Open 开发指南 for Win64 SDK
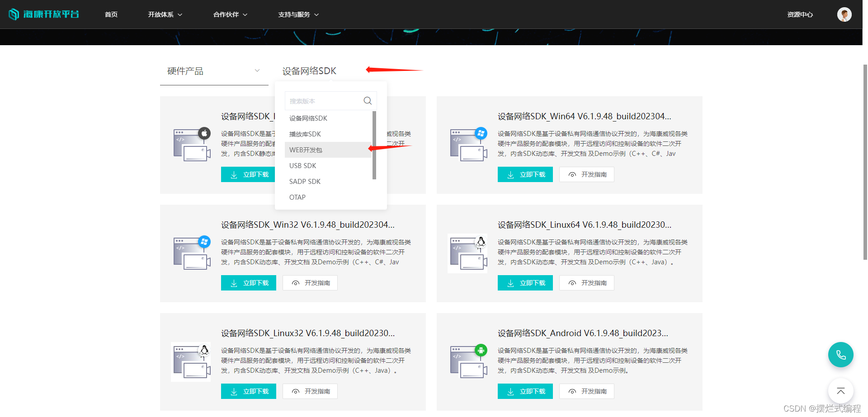 point(587,174)
